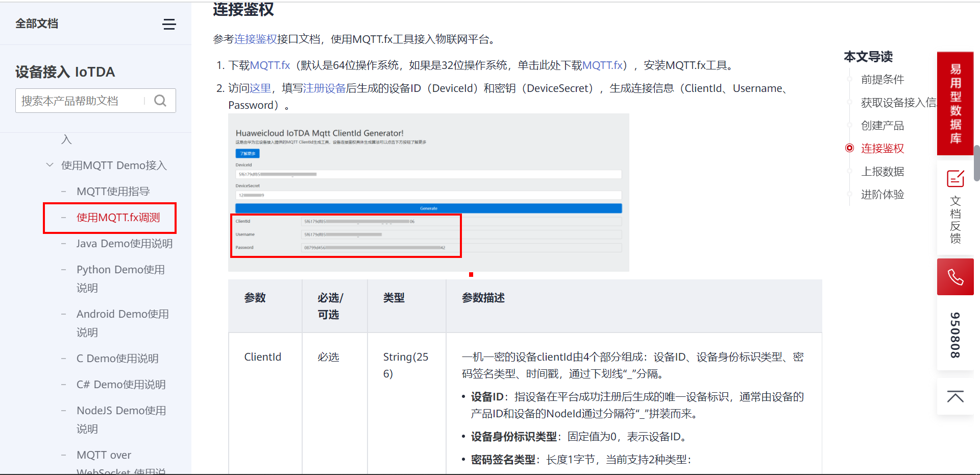Jump to 创建产品 section
Viewport: 980px width, 475px height.
pyautogui.click(x=882, y=126)
